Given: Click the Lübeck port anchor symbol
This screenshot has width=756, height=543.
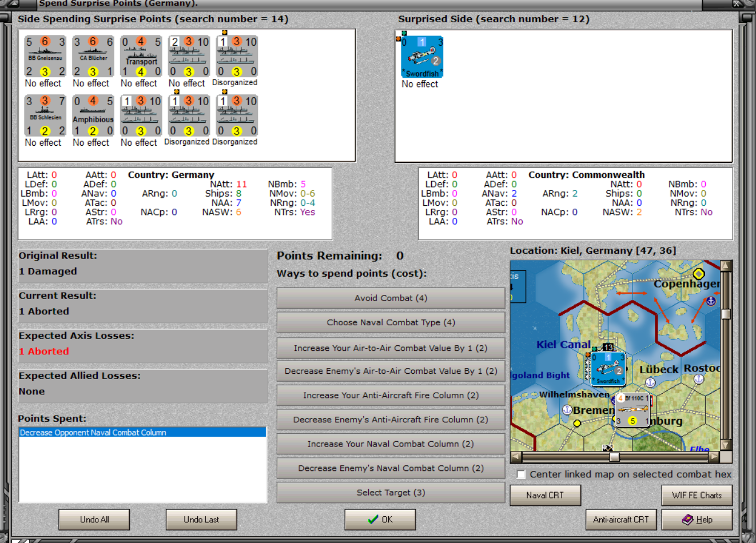Looking at the screenshot, I should (x=650, y=382).
